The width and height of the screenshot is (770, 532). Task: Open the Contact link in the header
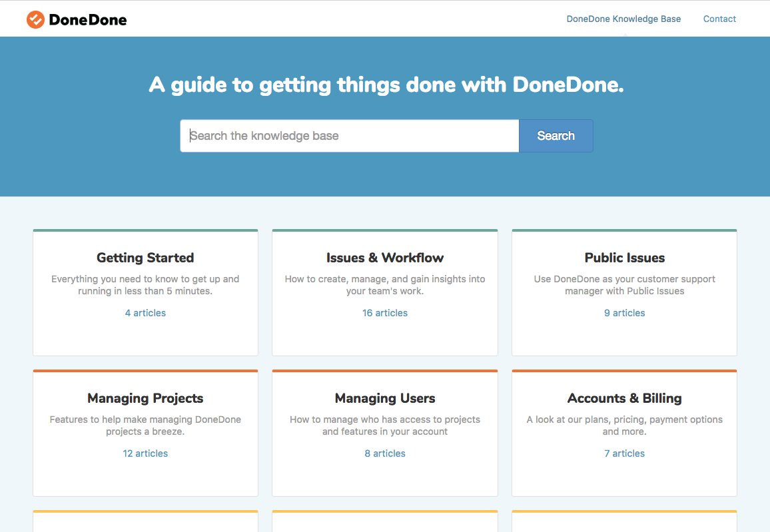(719, 19)
